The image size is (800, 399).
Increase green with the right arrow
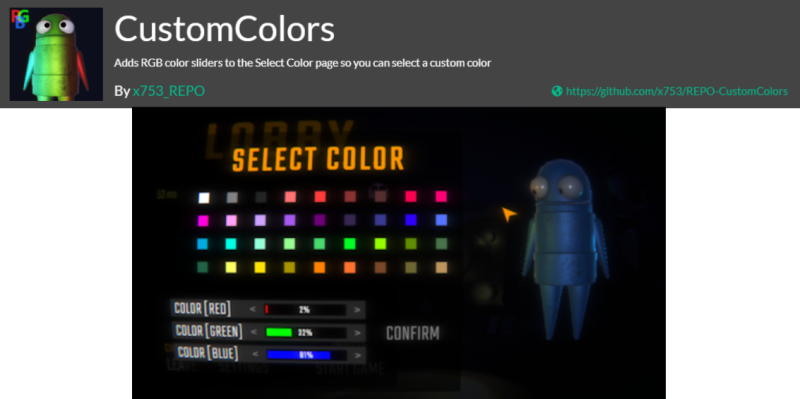(357, 333)
